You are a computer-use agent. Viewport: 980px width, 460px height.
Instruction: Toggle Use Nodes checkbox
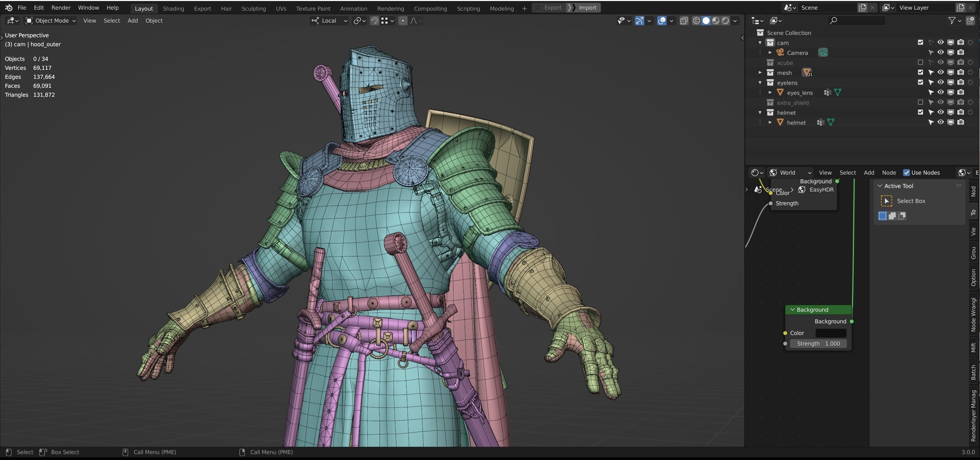[x=907, y=173]
